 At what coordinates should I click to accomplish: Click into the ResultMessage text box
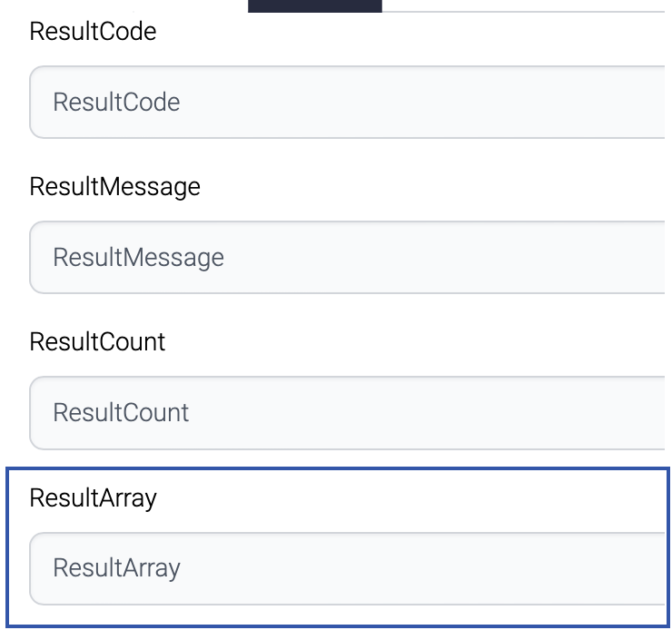(345, 257)
